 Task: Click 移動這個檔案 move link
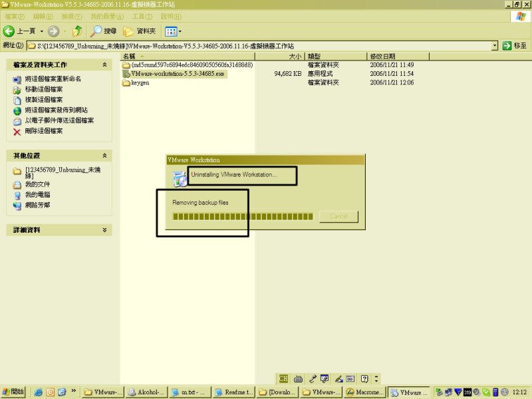(x=44, y=89)
